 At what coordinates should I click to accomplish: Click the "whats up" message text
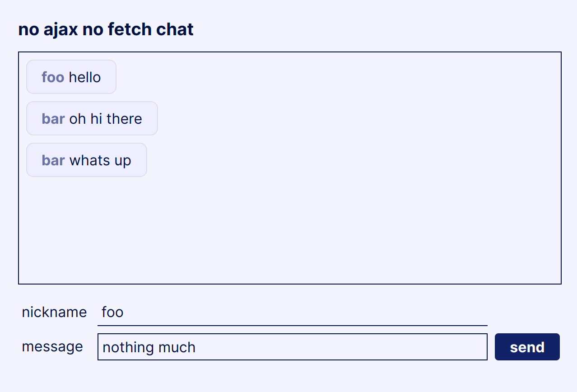click(100, 160)
